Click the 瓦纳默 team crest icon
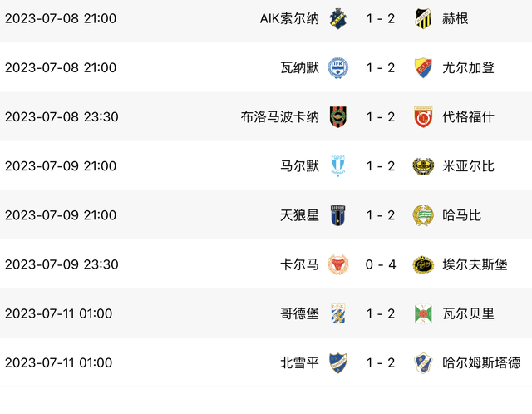The height and width of the screenshot is (414, 532). (337, 67)
